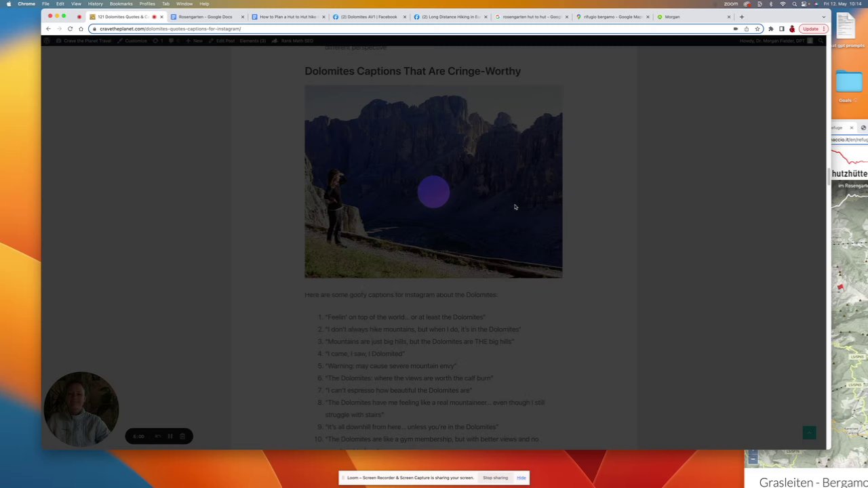Click Hide in Loom sharing bar
The width and height of the screenshot is (868, 488).
pos(521,478)
